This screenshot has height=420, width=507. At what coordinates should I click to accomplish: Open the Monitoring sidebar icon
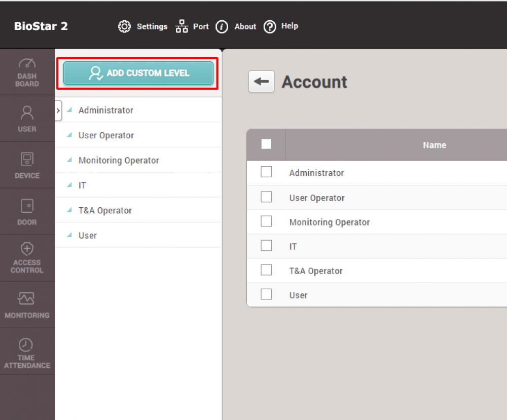point(27,299)
